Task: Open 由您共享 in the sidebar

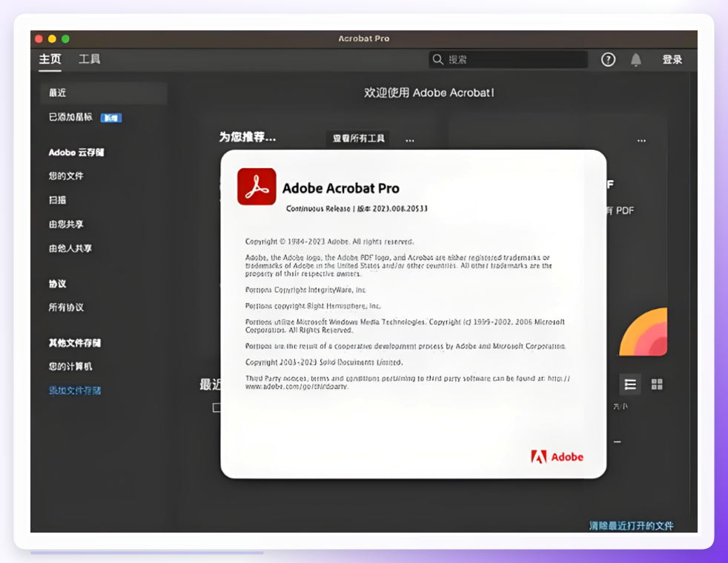Action: (x=66, y=224)
